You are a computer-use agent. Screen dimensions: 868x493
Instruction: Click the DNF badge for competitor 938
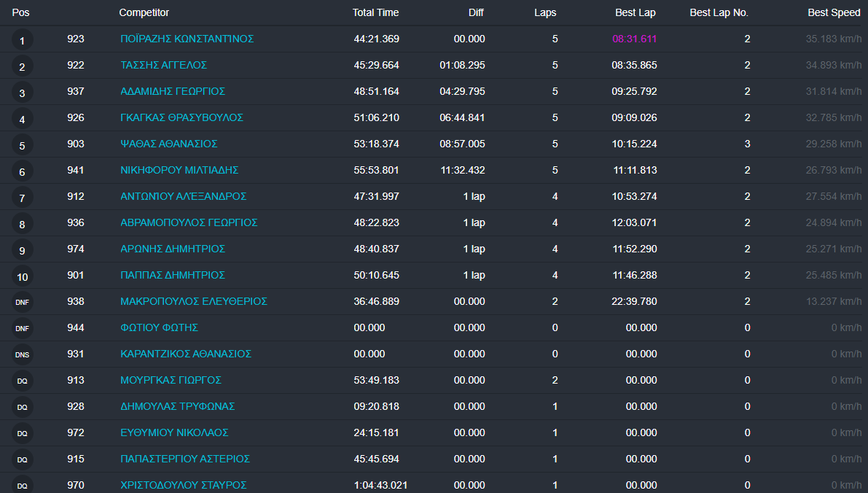tap(22, 302)
